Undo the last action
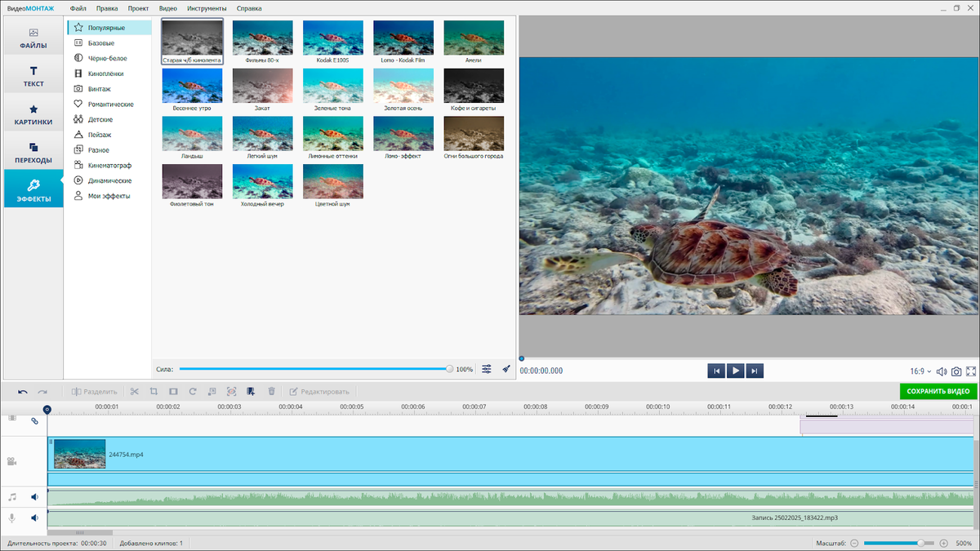Screen dimensions: 980x551 click(23, 392)
